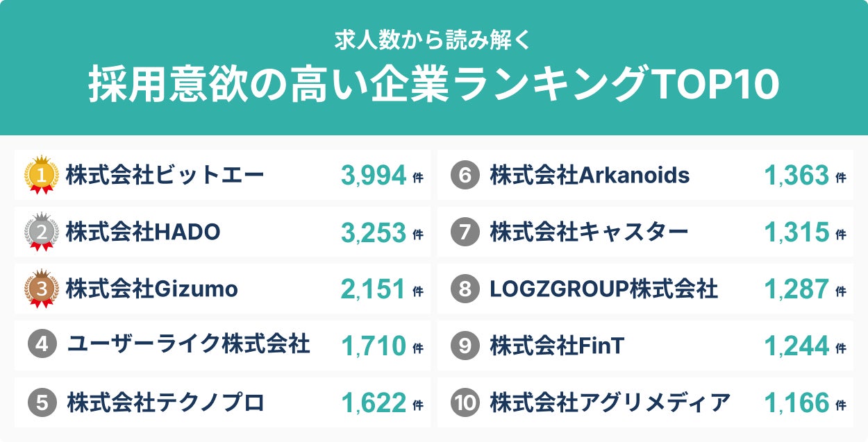This screenshot has height=442, width=868.
Task: Click the gray number 5 rank badge
Action: point(42,402)
